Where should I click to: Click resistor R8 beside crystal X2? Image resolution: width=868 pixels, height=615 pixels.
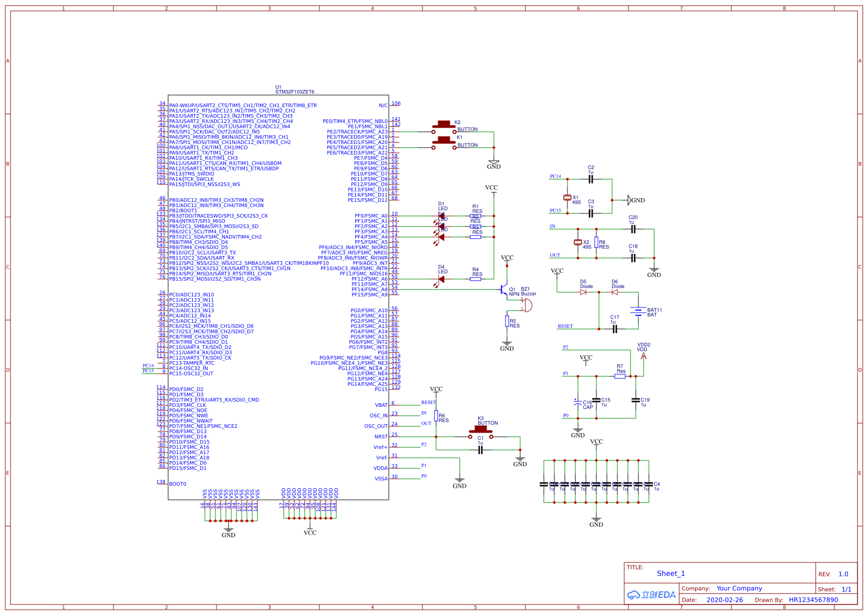596,242
